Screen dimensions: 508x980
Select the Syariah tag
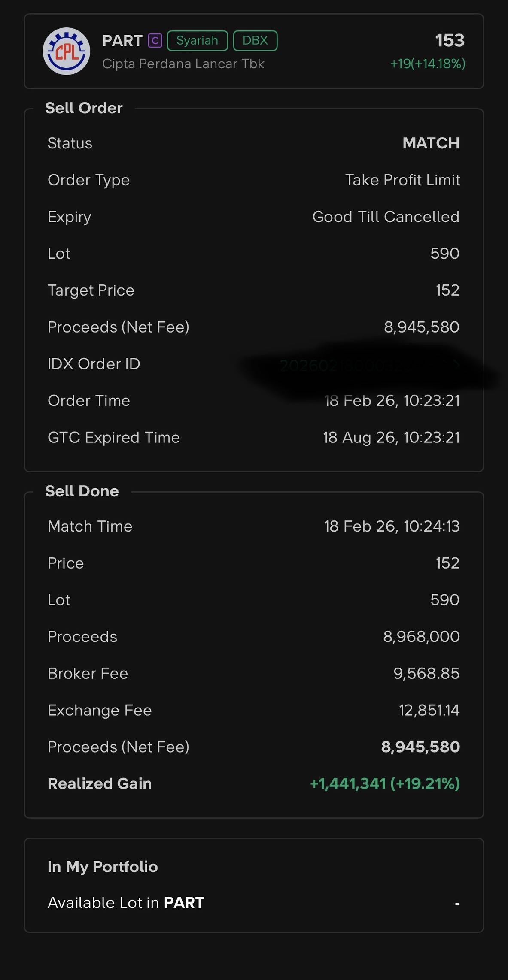[x=197, y=41]
